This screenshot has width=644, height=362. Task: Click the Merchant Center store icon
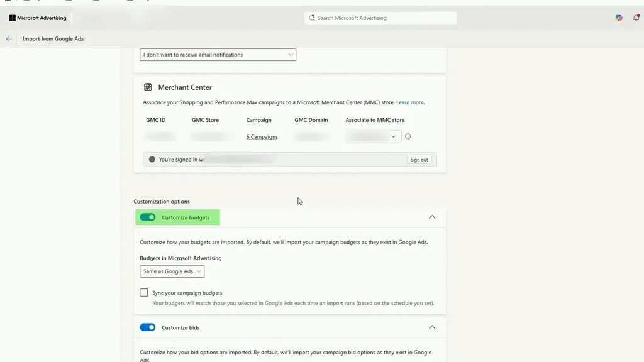148,87
